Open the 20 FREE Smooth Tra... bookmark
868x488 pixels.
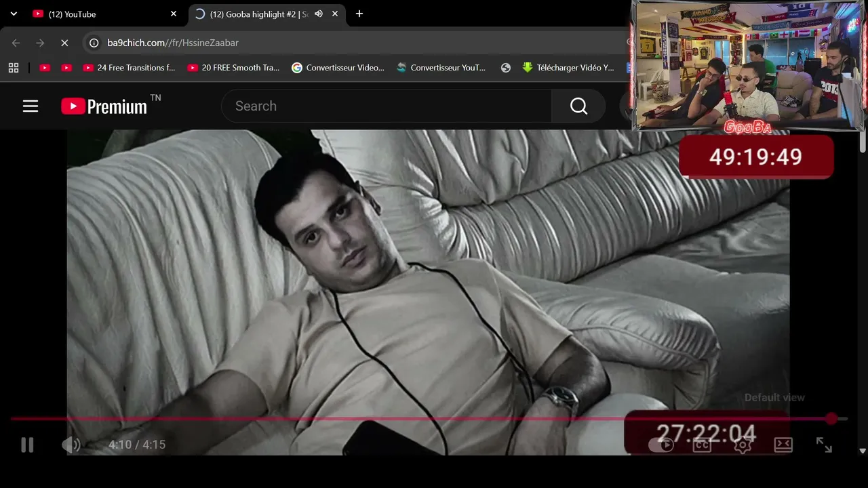pyautogui.click(x=233, y=68)
